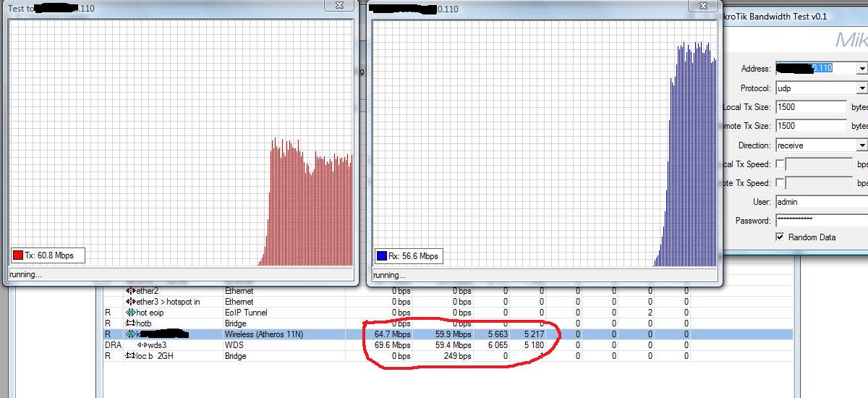The width and height of the screenshot is (868, 398).
Task: Click the Bandwidth Test v0.1 title bar
Action: tap(797, 16)
